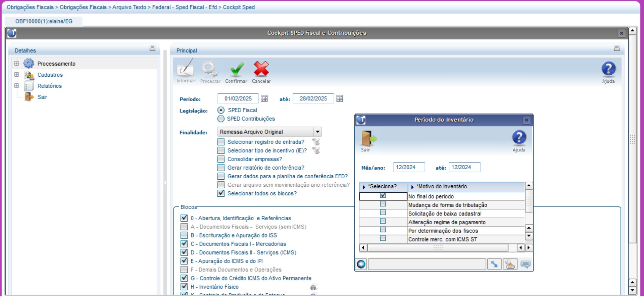Click the red Cancelar X icon
Screen dimensions: 644x297
click(x=261, y=69)
